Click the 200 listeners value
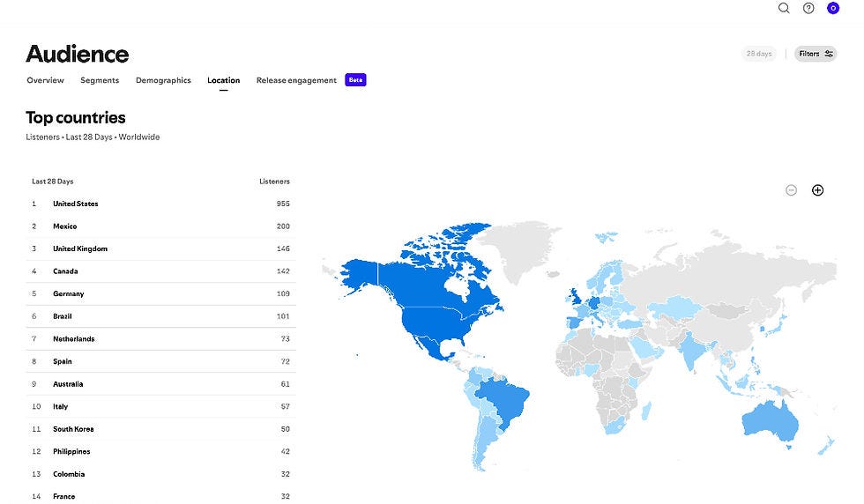The width and height of the screenshot is (864, 504). [x=283, y=226]
